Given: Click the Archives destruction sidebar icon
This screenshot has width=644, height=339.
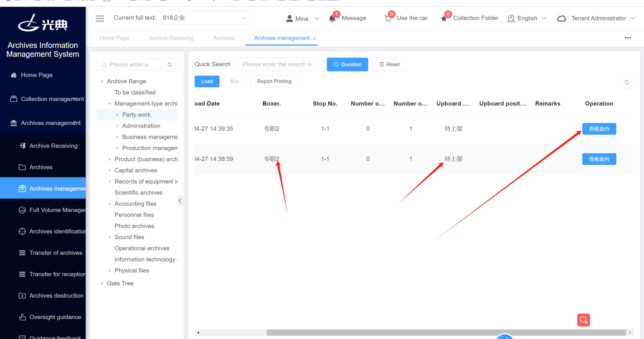Looking at the screenshot, I should pos(22,296).
